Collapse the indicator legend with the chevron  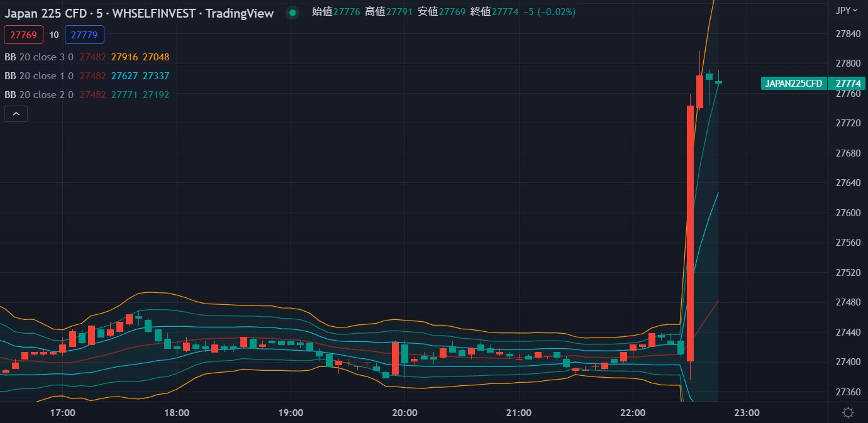point(16,114)
